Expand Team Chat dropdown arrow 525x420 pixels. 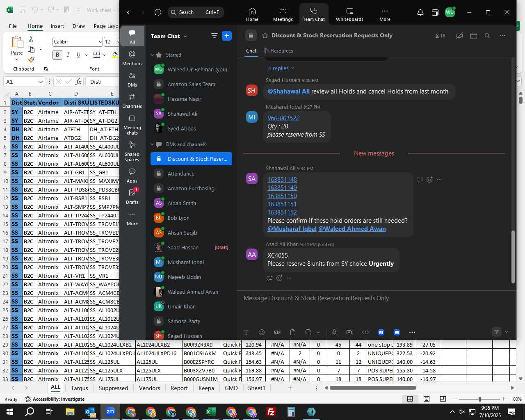coord(185,36)
